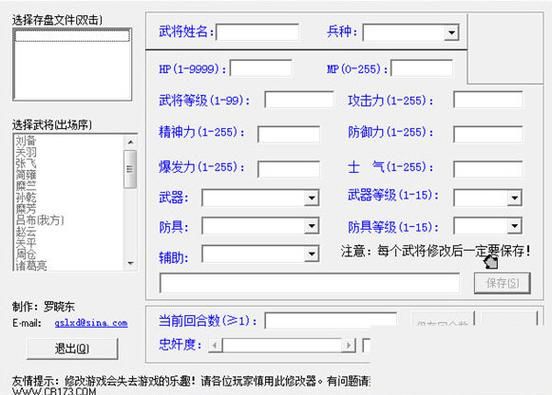Viewport: 552px width, 395px height.
Task: Click the 当前回合数 input field
Action: [x=331, y=320]
